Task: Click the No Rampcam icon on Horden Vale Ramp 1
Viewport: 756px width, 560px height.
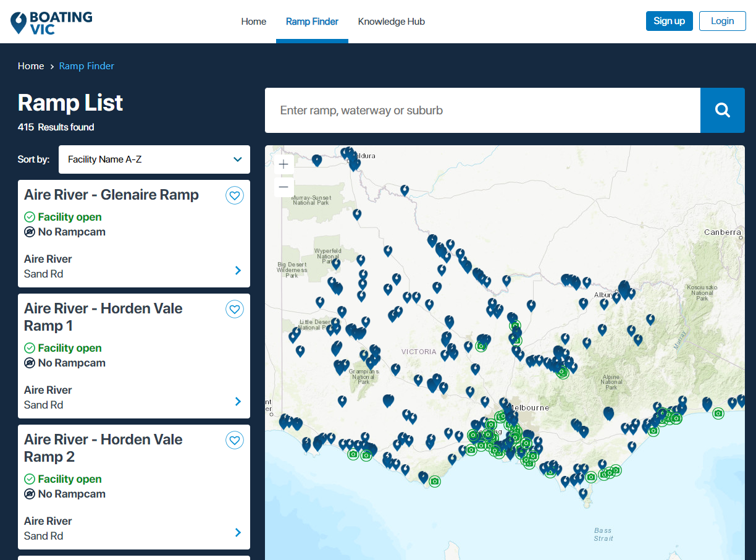Action: pyautogui.click(x=29, y=363)
